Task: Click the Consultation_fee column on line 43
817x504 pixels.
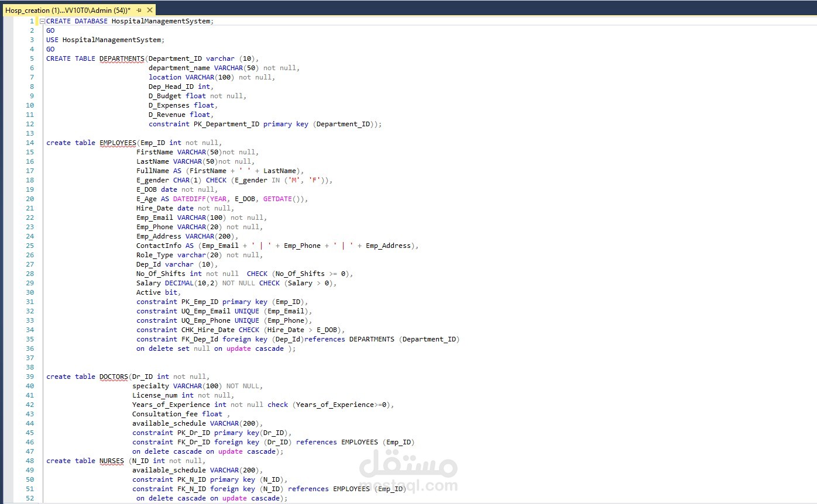Action: (165, 414)
